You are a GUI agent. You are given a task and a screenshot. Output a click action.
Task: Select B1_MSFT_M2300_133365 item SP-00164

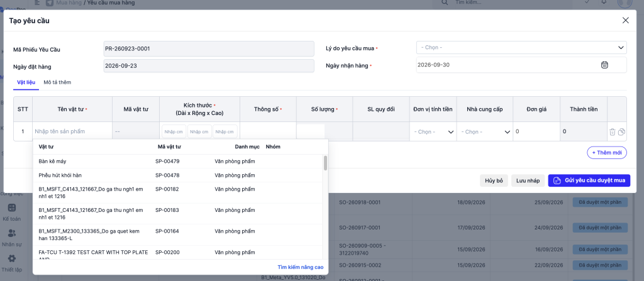(178, 234)
